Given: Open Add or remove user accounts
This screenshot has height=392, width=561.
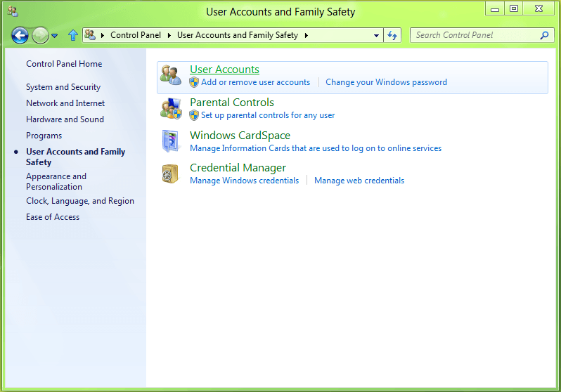Looking at the screenshot, I should pos(255,82).
